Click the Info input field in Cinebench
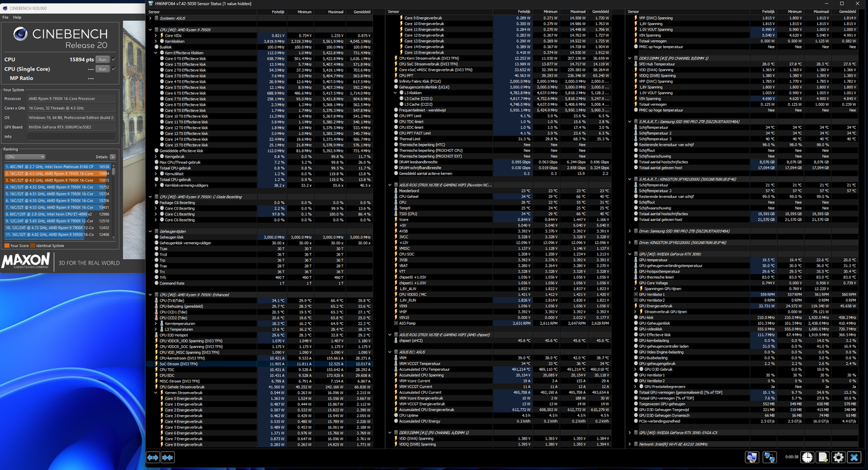 [70, 136]
